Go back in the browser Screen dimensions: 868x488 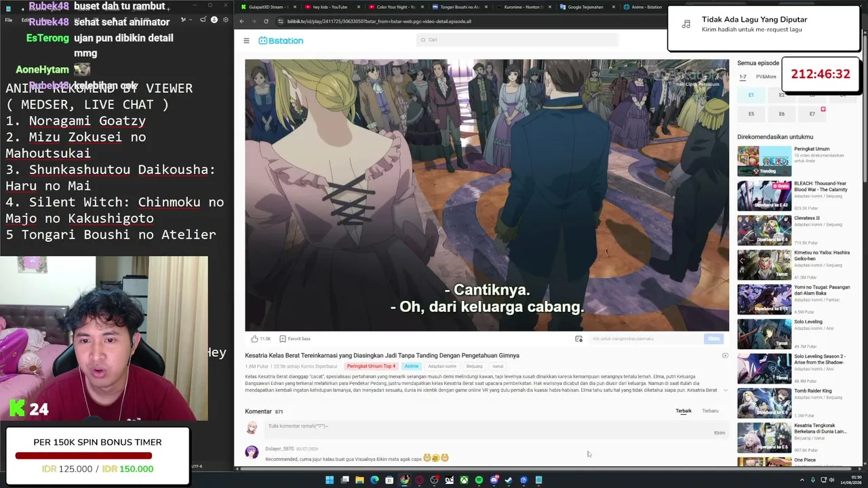pos(242,21)
